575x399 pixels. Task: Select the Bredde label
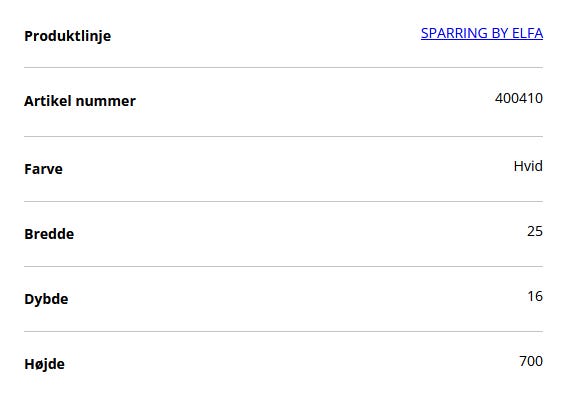click(x=49, y=234)
